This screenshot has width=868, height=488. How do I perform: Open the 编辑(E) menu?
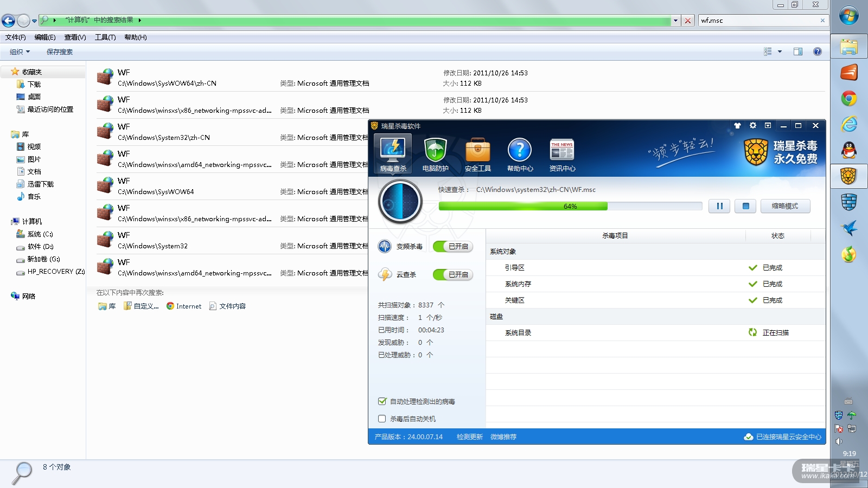coord(45,37)
